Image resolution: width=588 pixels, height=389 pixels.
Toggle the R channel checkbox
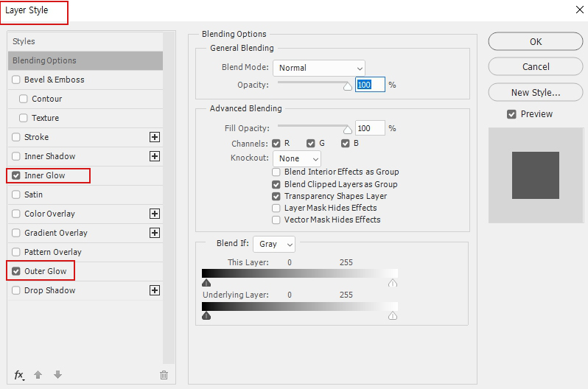pyautogui.click(x=276, y=143)
